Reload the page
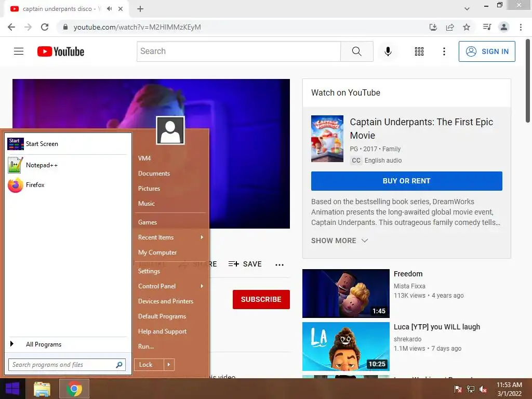The image size is (532, 399). [45, 27]
